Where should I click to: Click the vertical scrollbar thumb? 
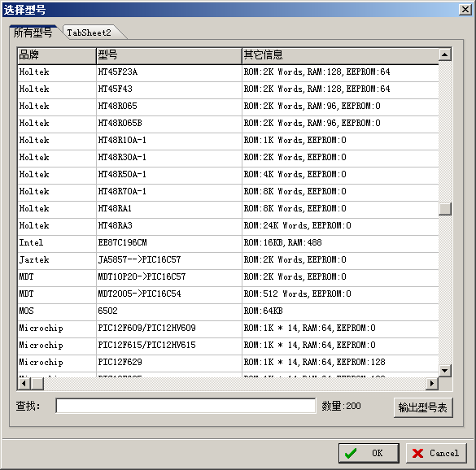click(x=445, y=209)
